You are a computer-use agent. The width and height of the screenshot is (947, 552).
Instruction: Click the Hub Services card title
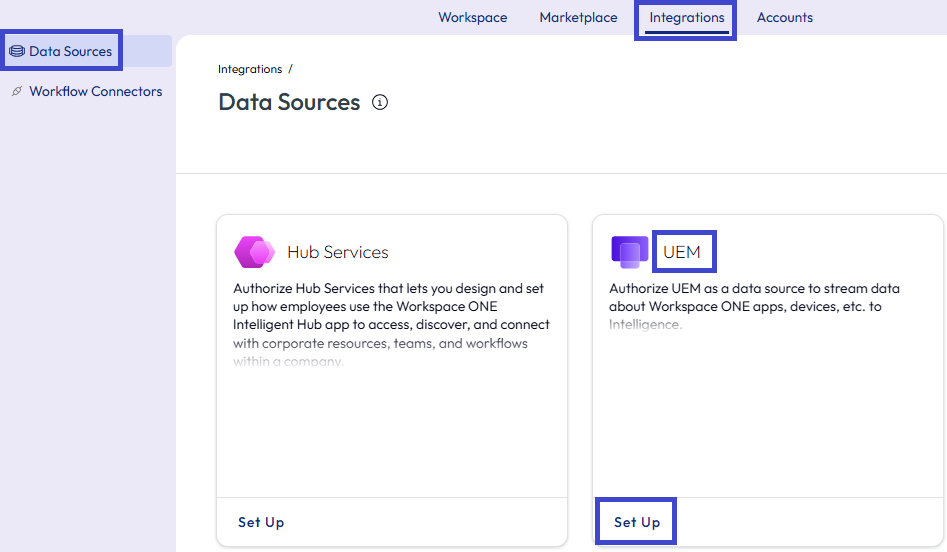338,252
